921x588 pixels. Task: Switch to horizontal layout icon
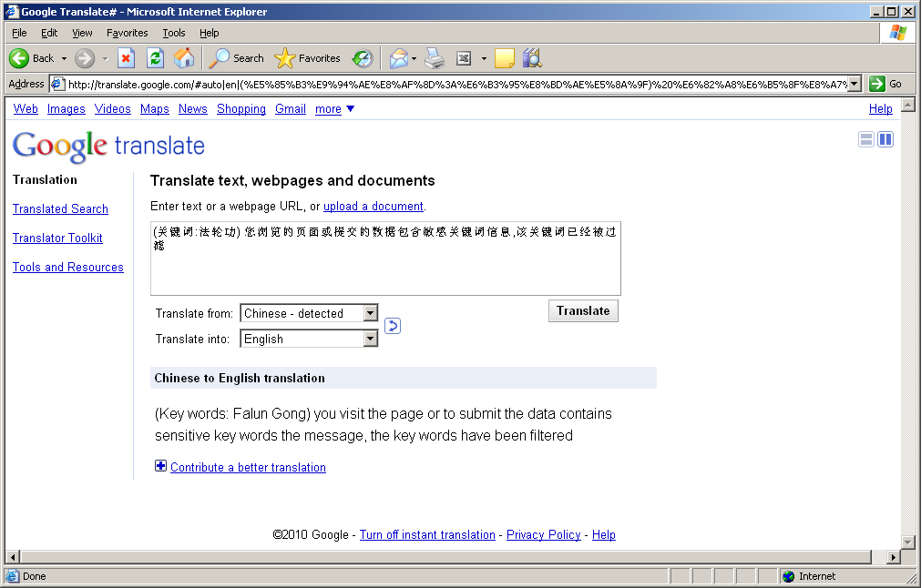(866, 139)
